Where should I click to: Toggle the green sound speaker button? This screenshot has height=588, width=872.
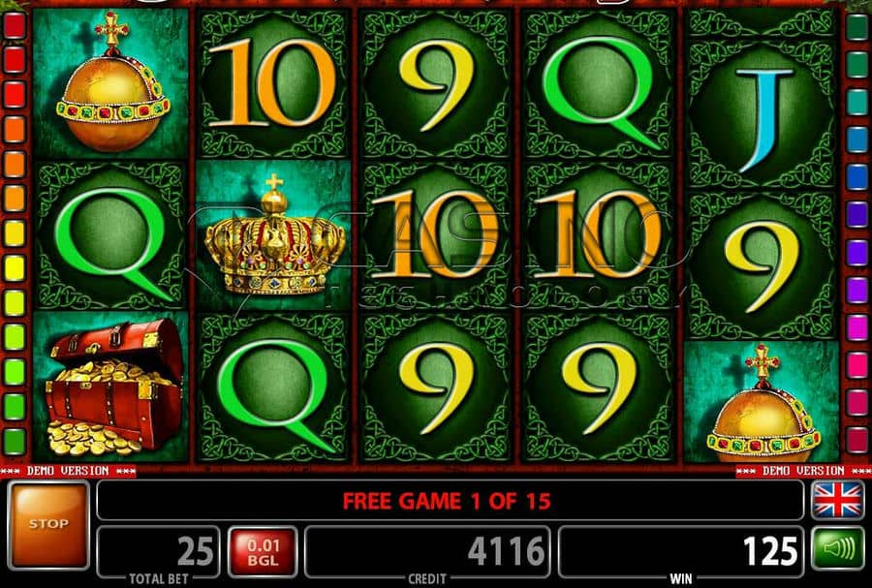pyautogui.click(x=838, y=549)
